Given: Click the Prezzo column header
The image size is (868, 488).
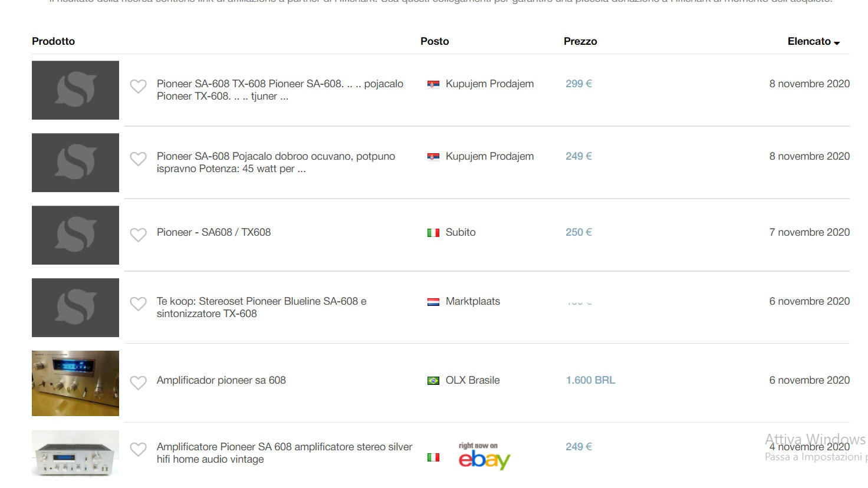Looking at the screenshot, I should (580, 41).
